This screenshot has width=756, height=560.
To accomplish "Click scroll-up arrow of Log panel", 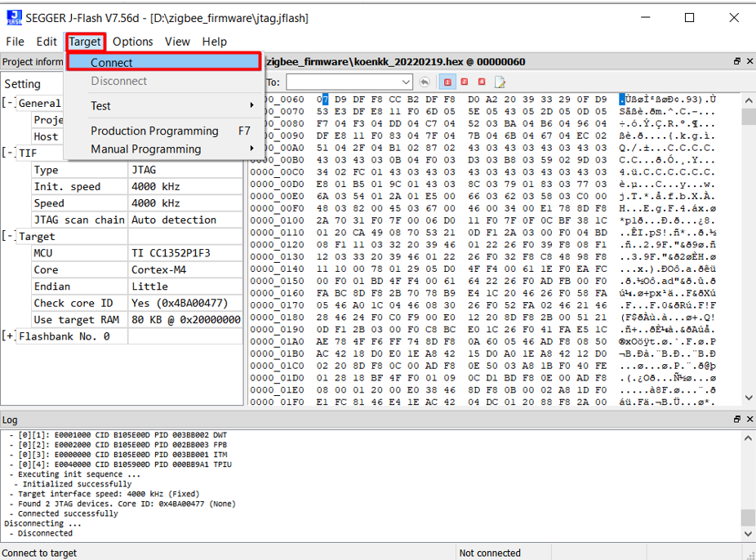I will coord(749,438).
